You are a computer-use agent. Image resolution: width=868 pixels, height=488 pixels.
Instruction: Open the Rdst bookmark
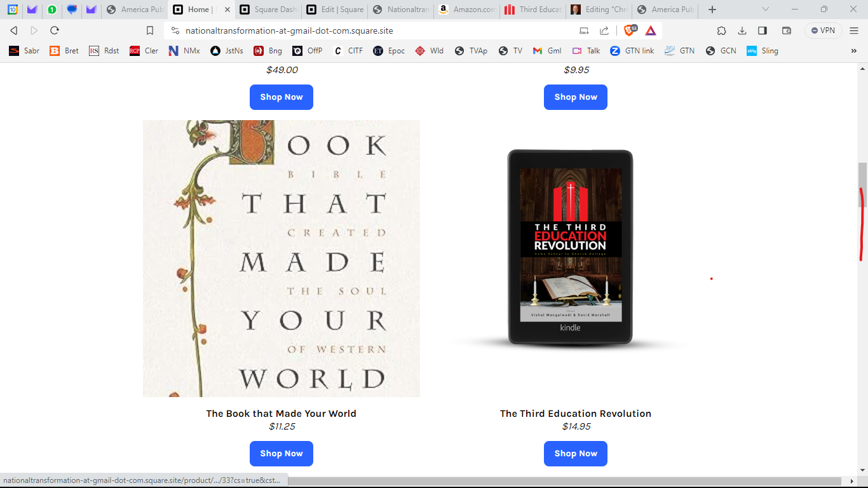pyautogui.click(x=104, y=51)
